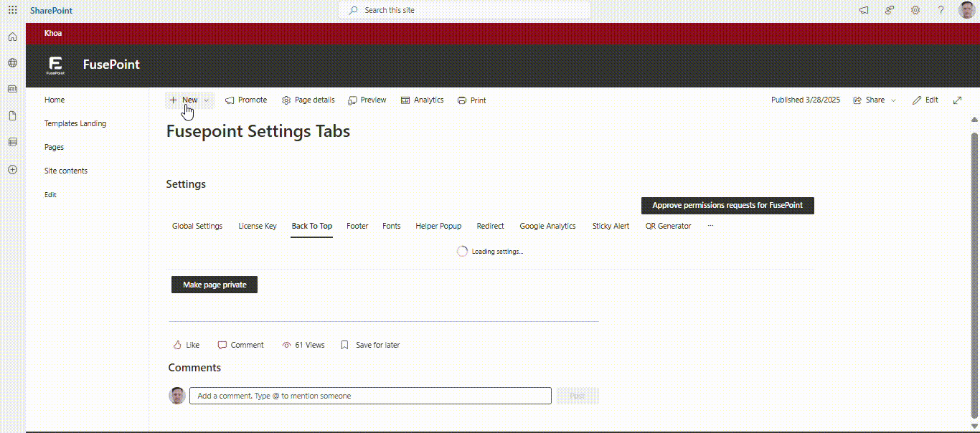Approve permissions requests for FusePoint
Image resolution: width=980 pixels, height=433 pixels.
click(727, 206)
